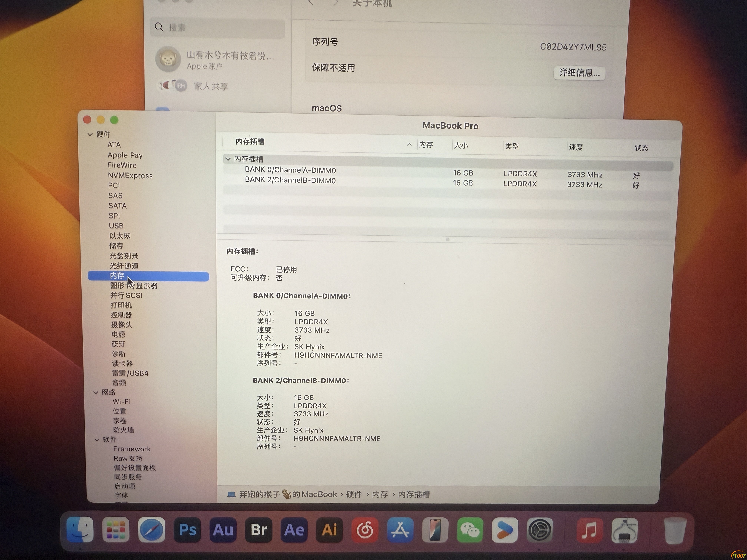This screenshot has height=560, width=747.
Task: Click the green zoom button of System Information
Action: 114,120
